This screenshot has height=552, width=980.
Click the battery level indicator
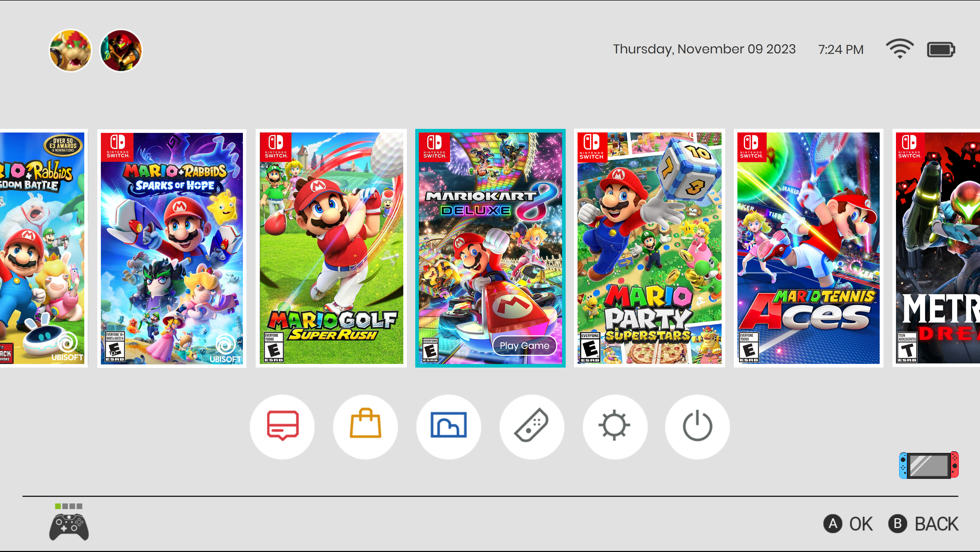click(941, 50)
